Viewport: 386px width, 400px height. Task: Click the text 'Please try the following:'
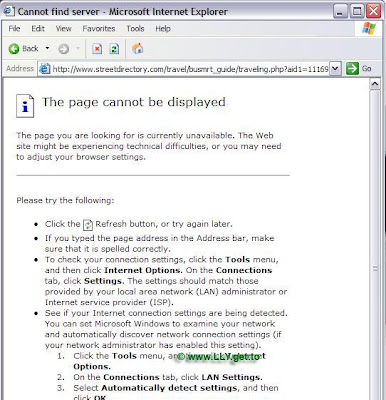[65, 201]
